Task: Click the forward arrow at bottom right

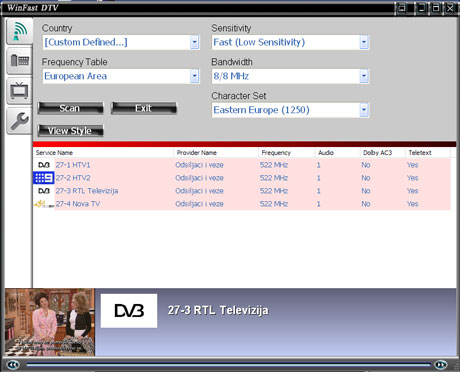Action: [441, 365]
